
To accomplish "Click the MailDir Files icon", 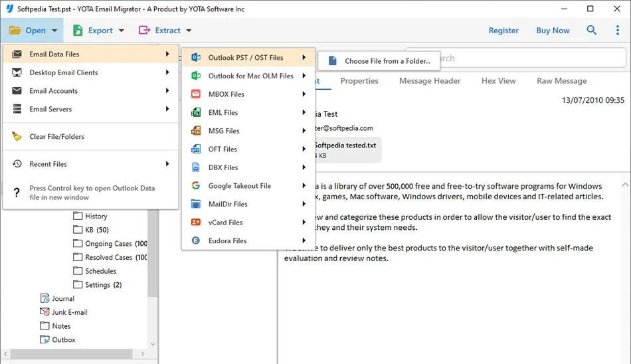I will coord(196,204).
